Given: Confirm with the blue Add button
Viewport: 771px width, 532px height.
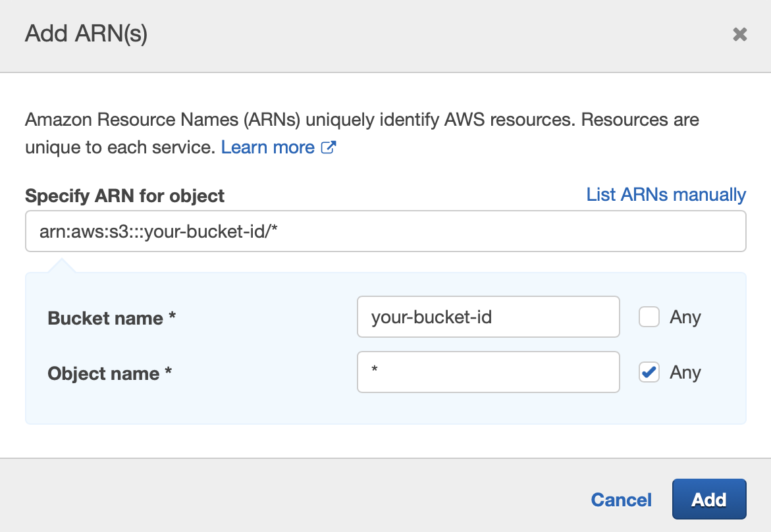Looking at the screenshot, I should point(708,500).
